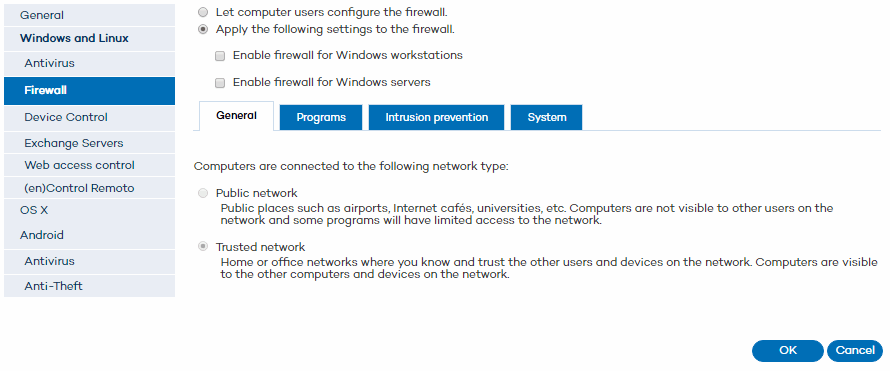The height and width of the screenshot is (371, 890).
Task: Click the OK button
Action: [788, 351]
